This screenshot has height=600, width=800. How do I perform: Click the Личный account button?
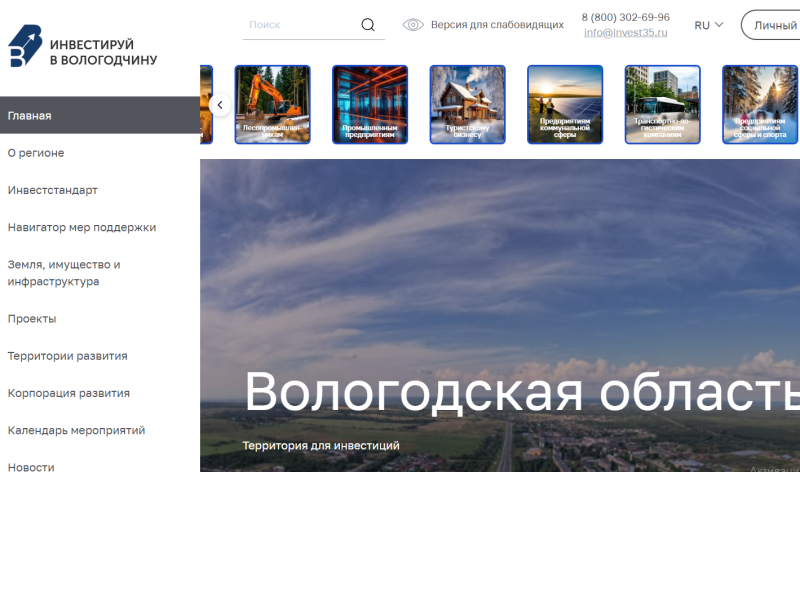(774, 25)
